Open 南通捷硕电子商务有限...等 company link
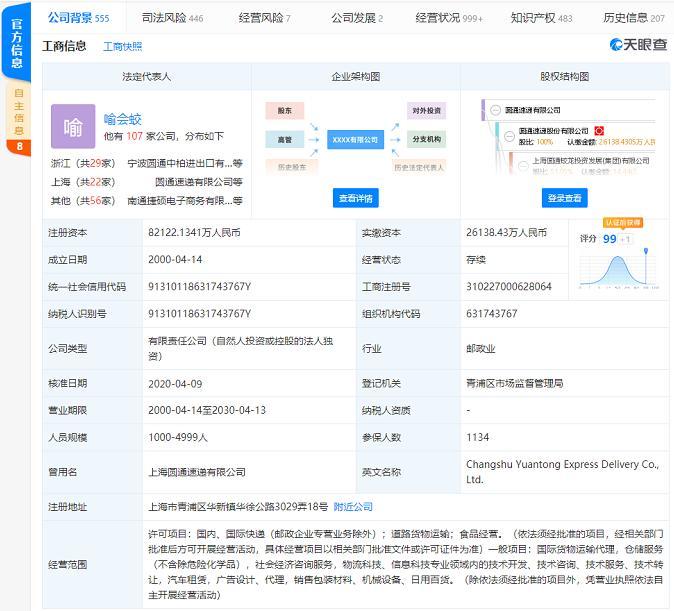Viewport: 674px width, 611px height. point(185,201)
